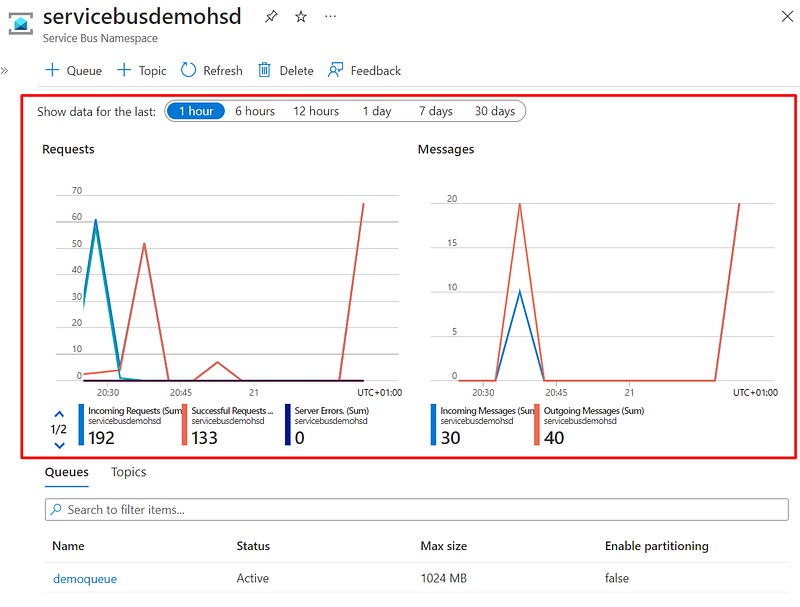Close the namespace blade
This screenshot has height=607, width=800.
(x=787, y=16)
